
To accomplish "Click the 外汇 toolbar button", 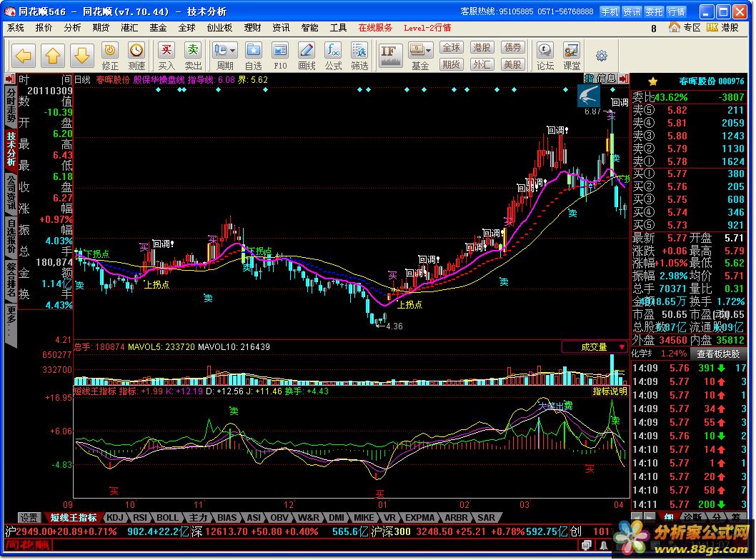I will (x=482, y=64).
